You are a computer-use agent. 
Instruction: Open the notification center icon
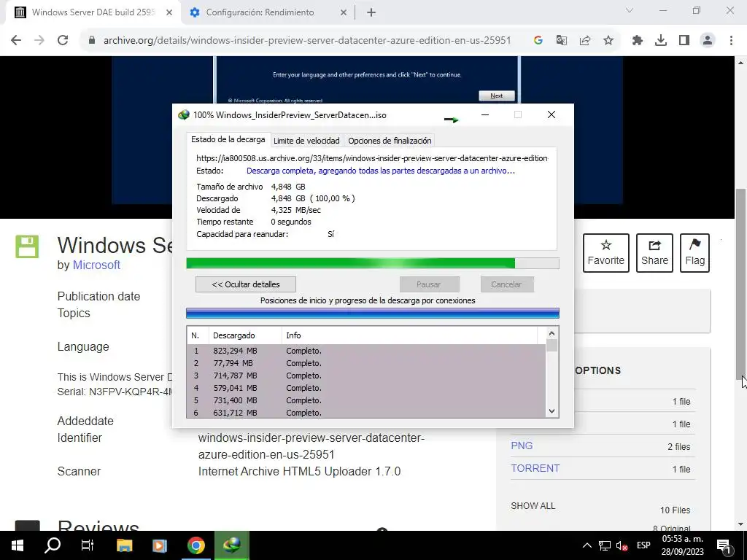[724, 546]
